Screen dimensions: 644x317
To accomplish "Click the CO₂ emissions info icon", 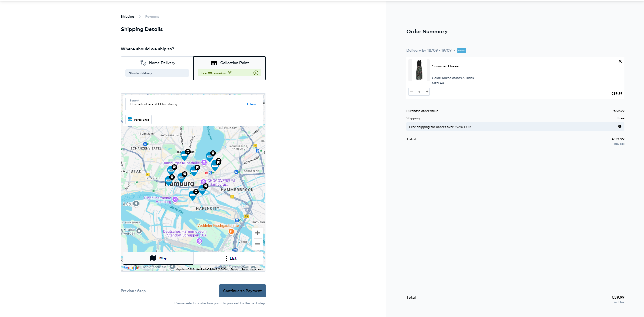I will tap(256, 73).
